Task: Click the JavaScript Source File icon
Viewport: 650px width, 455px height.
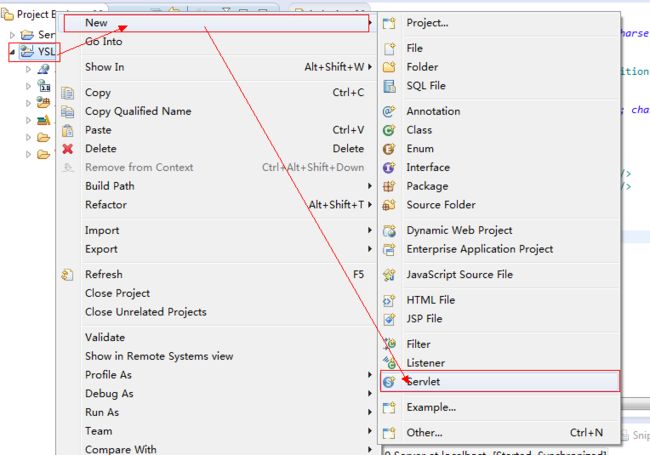Action: point(389,275)
